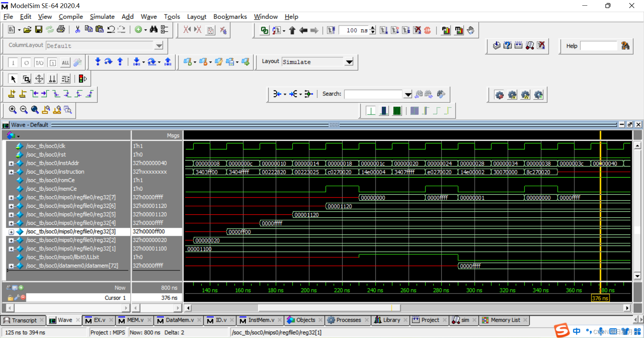Viewport: 644px width, 338px height.
Task: Click the Open folder icon
Action: [x=28, y=29]
